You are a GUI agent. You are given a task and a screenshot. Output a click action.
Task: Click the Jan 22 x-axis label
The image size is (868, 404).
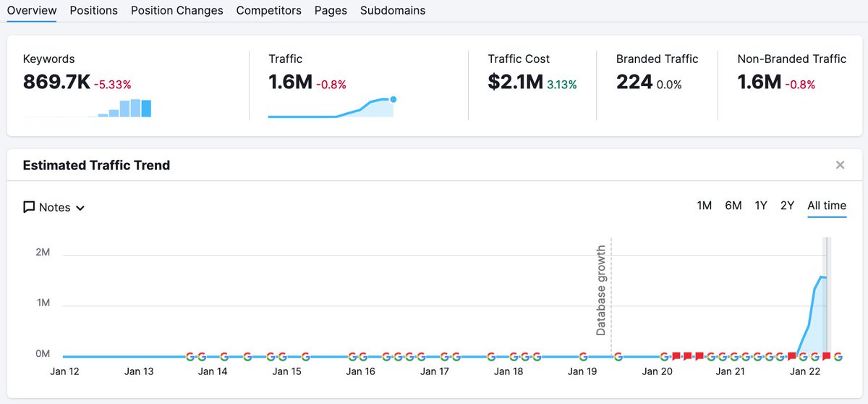click(804, 371)
